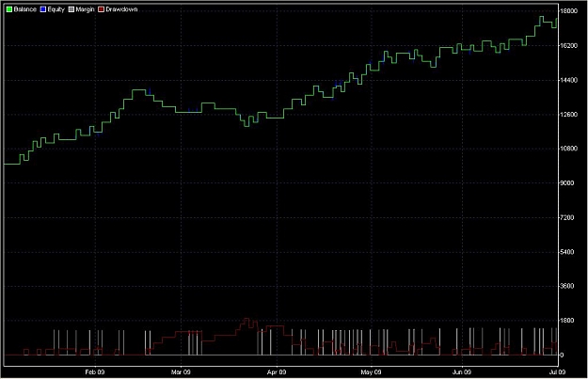The width and height of the screenshot is (588, 379).
Task: Click the Apr 09 date label
Action: pos(277,371)
